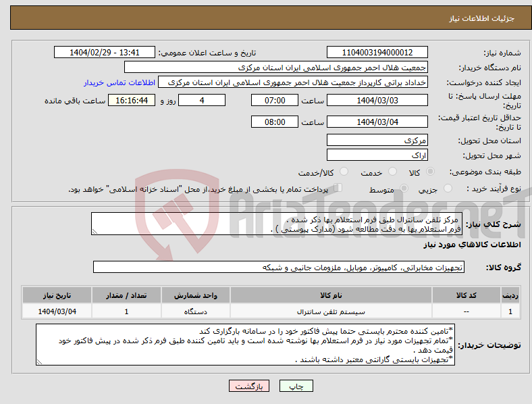Click the 1404/03/04 cell in the table
The image size is (532, 404).
click(57, 311)
